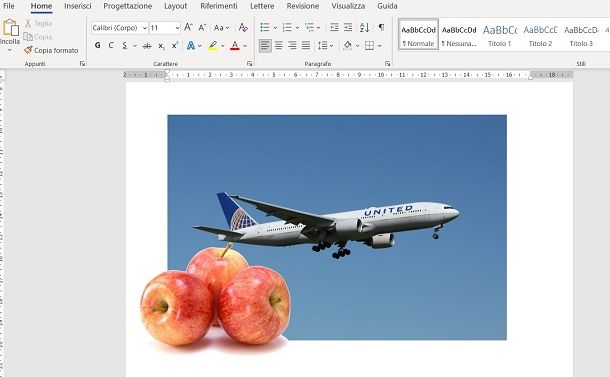Apply red font color
The height and width of the screenshot is (377, 610).
click(x=235, y=46)
